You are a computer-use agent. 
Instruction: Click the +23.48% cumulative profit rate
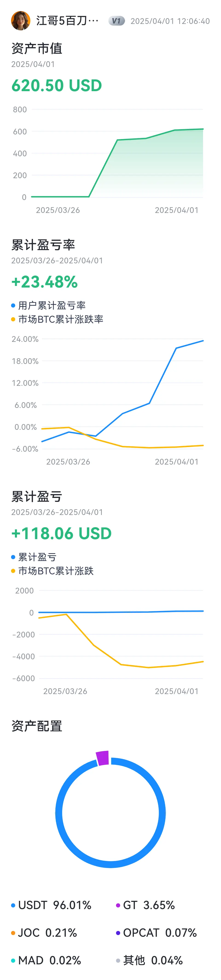coord(44,282)
